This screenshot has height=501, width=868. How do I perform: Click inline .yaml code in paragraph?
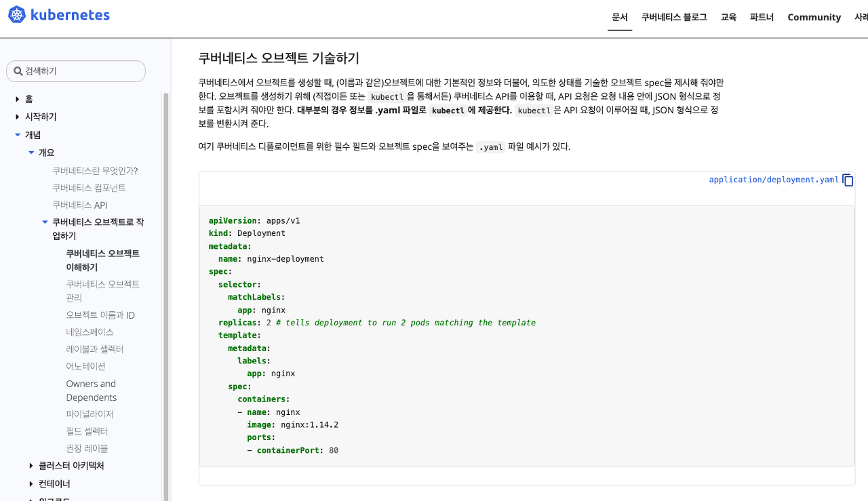(490, 147)
